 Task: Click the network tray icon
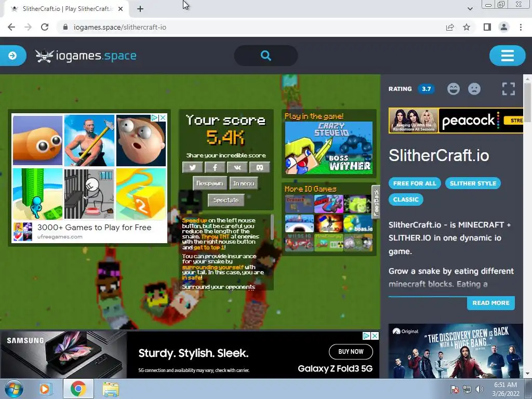(x=467, y=390)
